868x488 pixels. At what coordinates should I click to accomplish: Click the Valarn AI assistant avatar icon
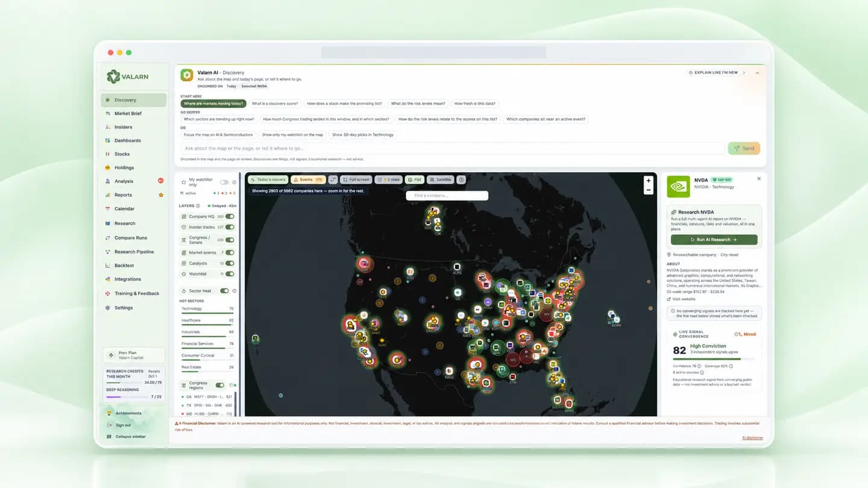pyautogui.click(x=187, y=75)
